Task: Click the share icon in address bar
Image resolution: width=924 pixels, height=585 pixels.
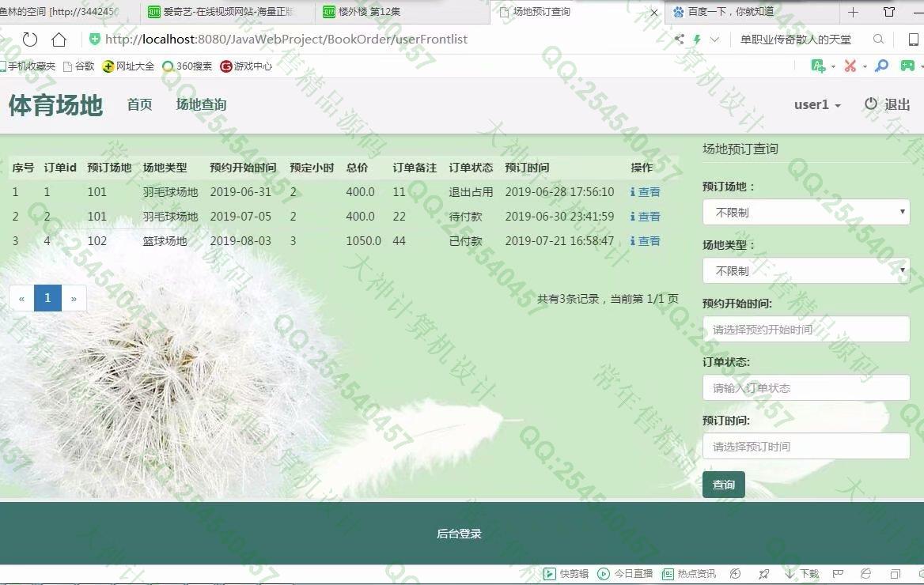Action: 680,40
